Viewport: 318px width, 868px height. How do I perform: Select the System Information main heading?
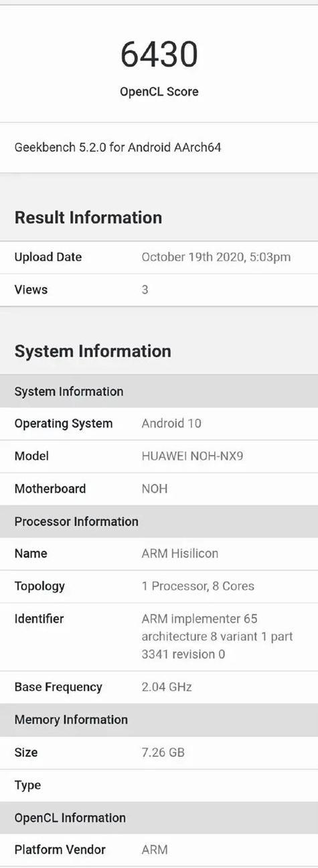(93, 351)
